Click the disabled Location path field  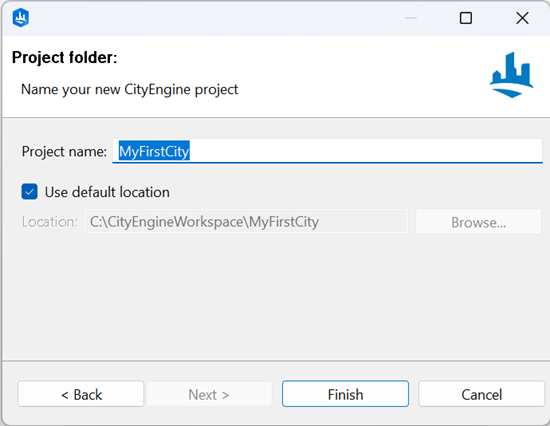pyautogui.click(x=246, y=222)
